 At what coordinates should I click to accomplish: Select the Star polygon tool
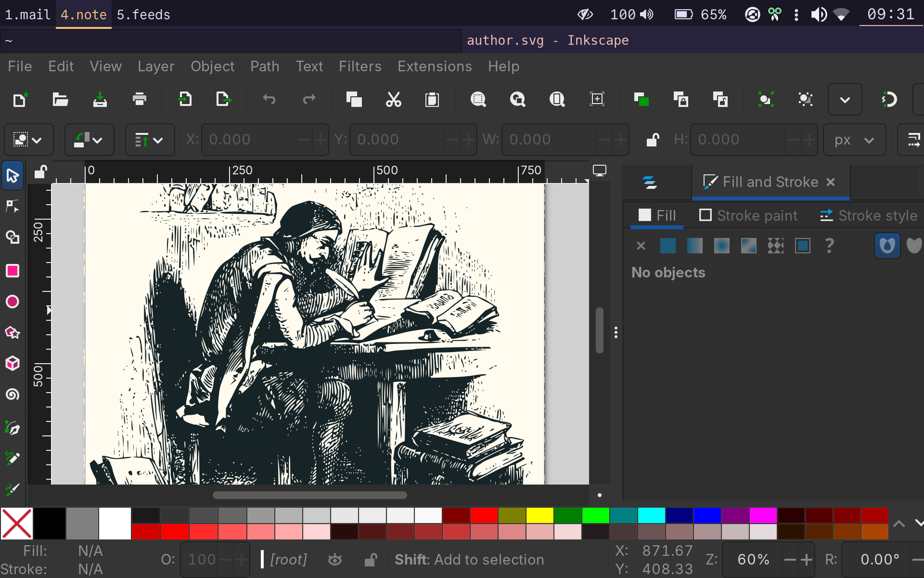click(x=13, y=332)
